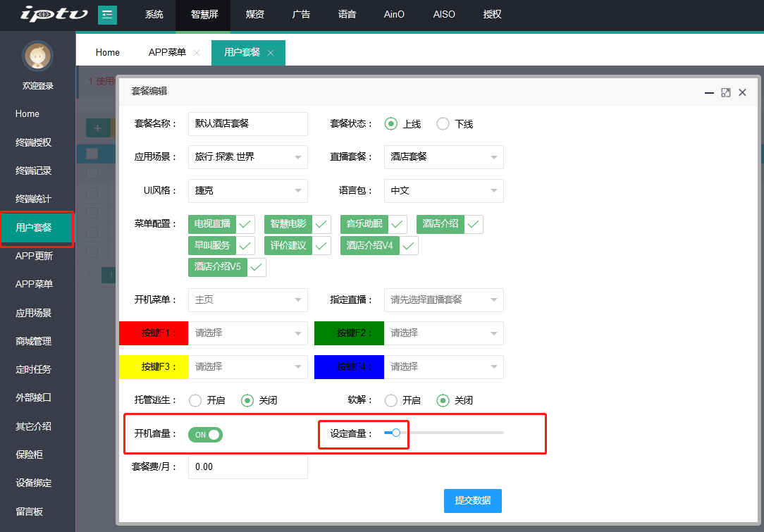The image size is (764, 532).
Task: Click the 提交数据 submit button
Action: (472, 500)
